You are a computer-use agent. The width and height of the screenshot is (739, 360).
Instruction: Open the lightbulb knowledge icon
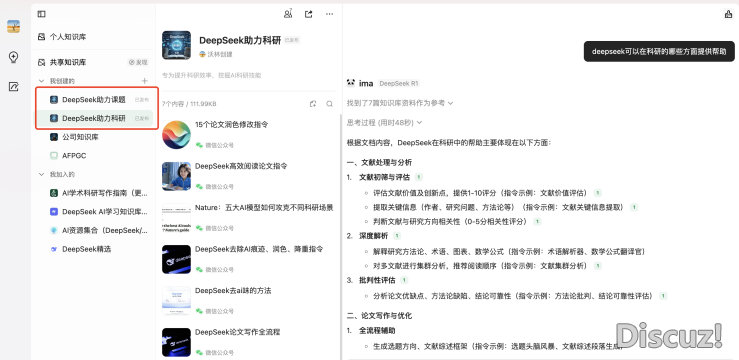pyautogui.click(x=13, y=57)
